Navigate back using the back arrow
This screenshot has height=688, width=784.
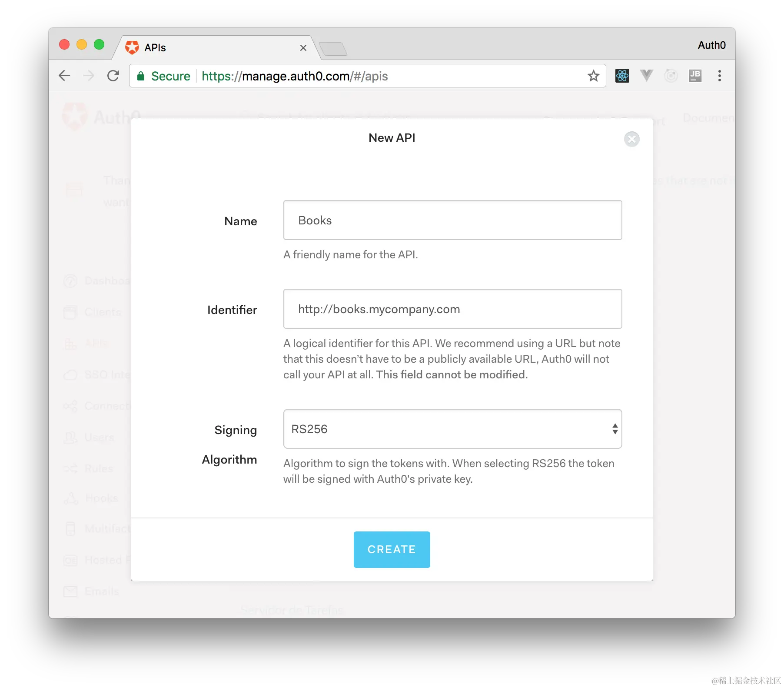(64, 76)
